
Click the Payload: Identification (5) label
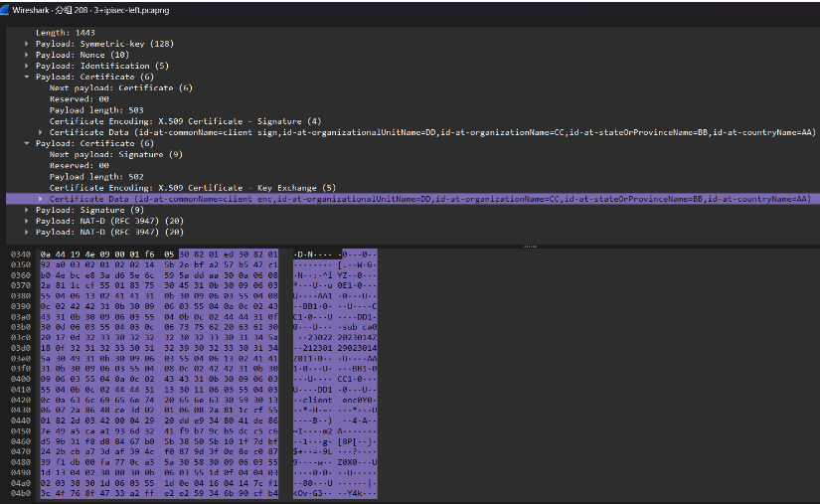pos(102,66)
